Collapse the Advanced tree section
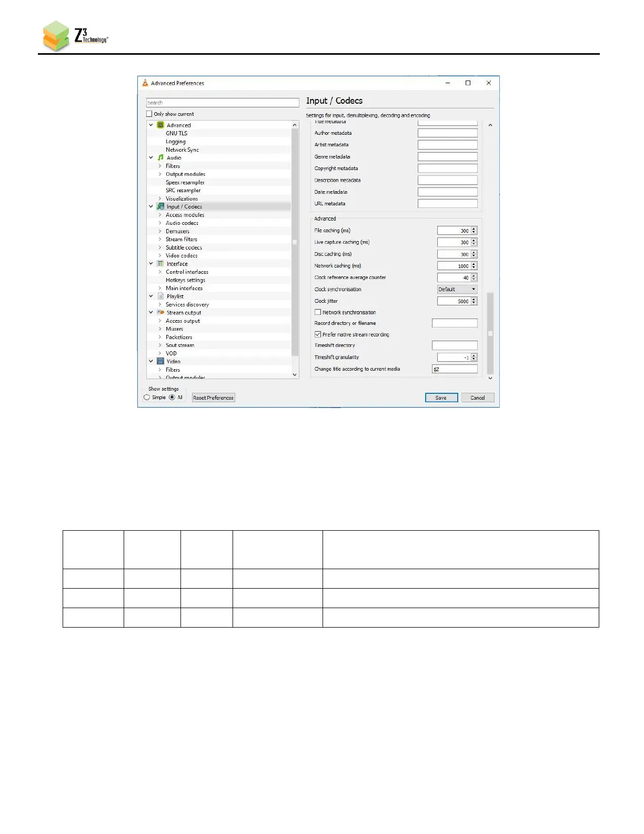Image resolution: width=644 pixels, height=834 pixels. pos(151,125)
